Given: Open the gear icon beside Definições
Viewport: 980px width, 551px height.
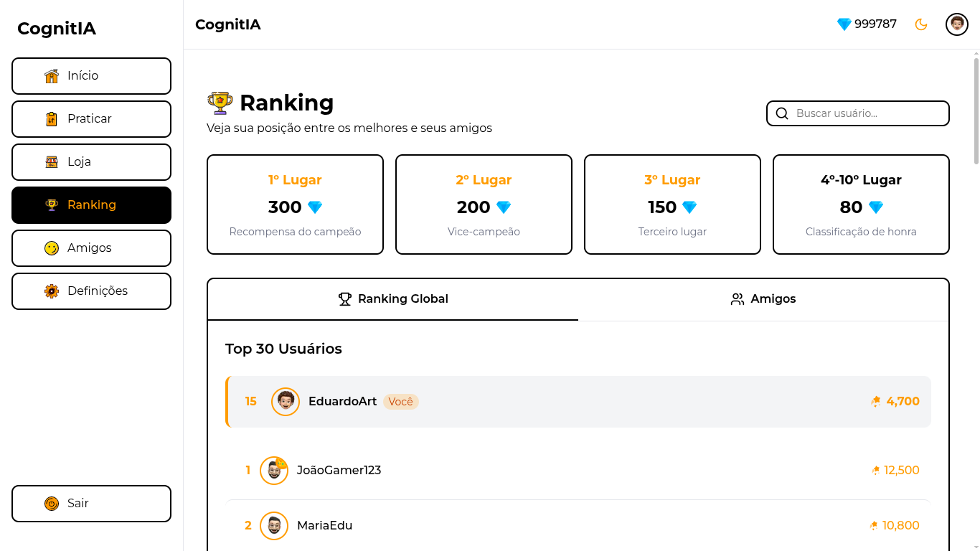Looking at the screenshot, I should (x=51, y=291).
